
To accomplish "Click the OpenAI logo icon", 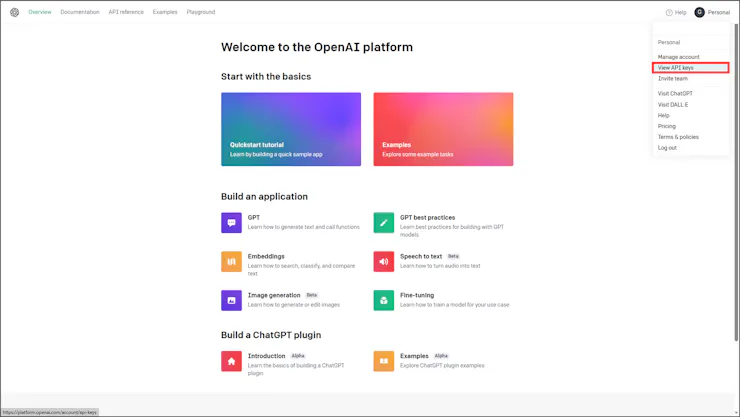I will [x=15, y=12].
